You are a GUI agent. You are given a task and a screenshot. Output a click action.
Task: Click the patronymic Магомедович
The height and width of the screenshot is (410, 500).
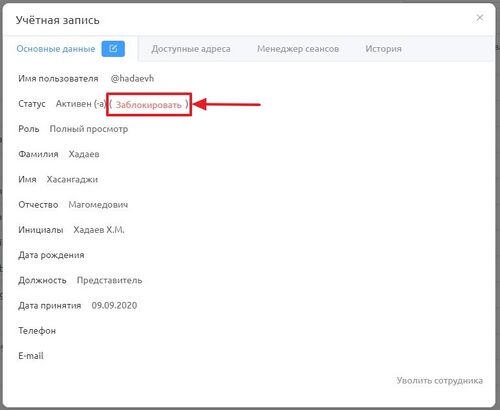click(98, 205)
